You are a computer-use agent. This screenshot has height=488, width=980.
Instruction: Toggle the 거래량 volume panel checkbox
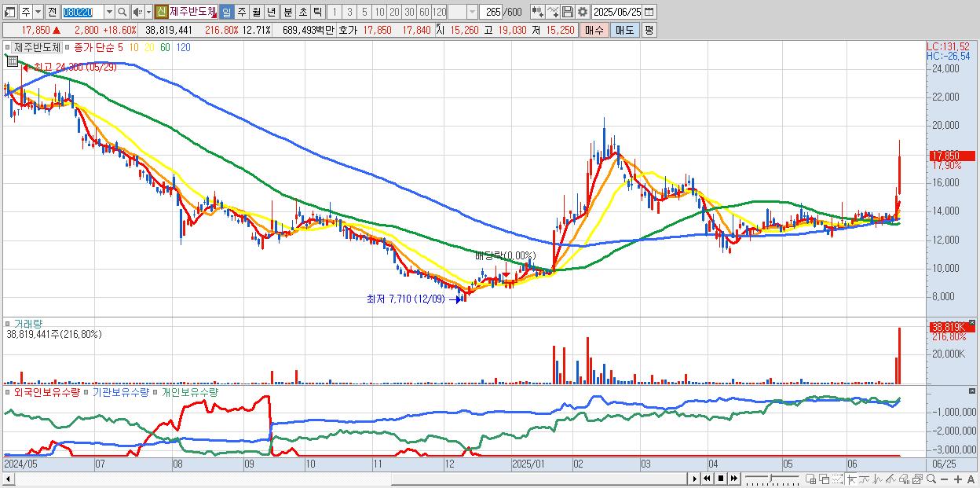pos(9,324)
